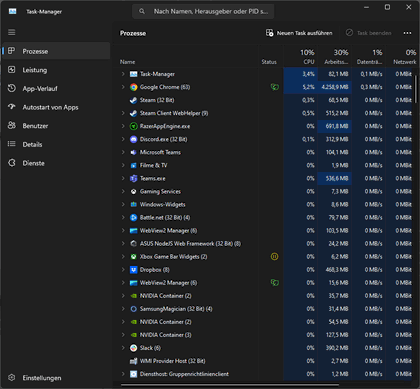This screenshot has width=420, height=389.
Task: Open the Dienste page
Action: pyautogui.click(x=56, y=163)
